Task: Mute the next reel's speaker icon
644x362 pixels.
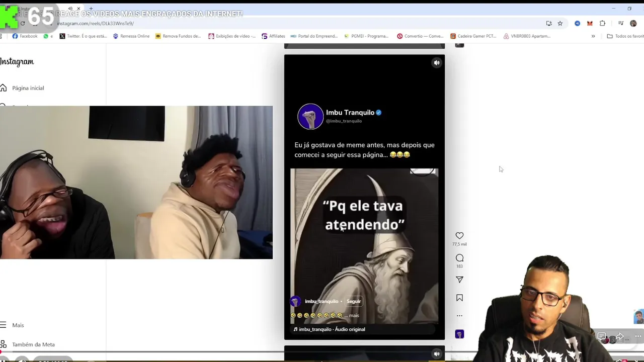Action: click(437, 353)
